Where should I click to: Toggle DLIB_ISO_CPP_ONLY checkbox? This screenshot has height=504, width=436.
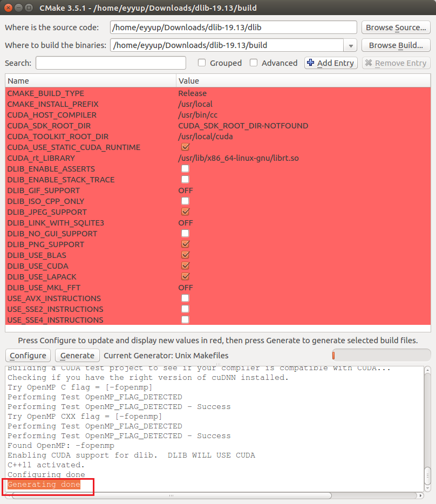click(x=185, y=201)
